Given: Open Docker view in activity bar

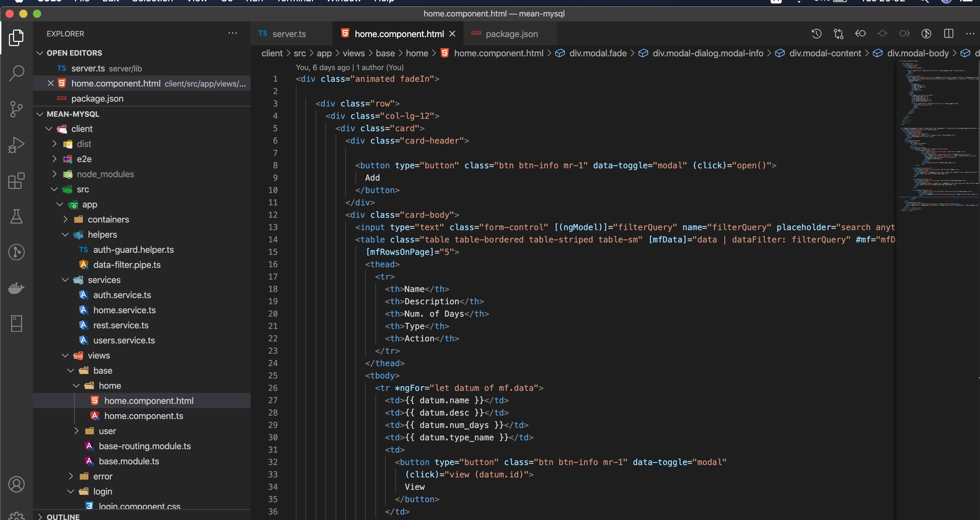Looking at the screenshot, I should click(16, 288).
